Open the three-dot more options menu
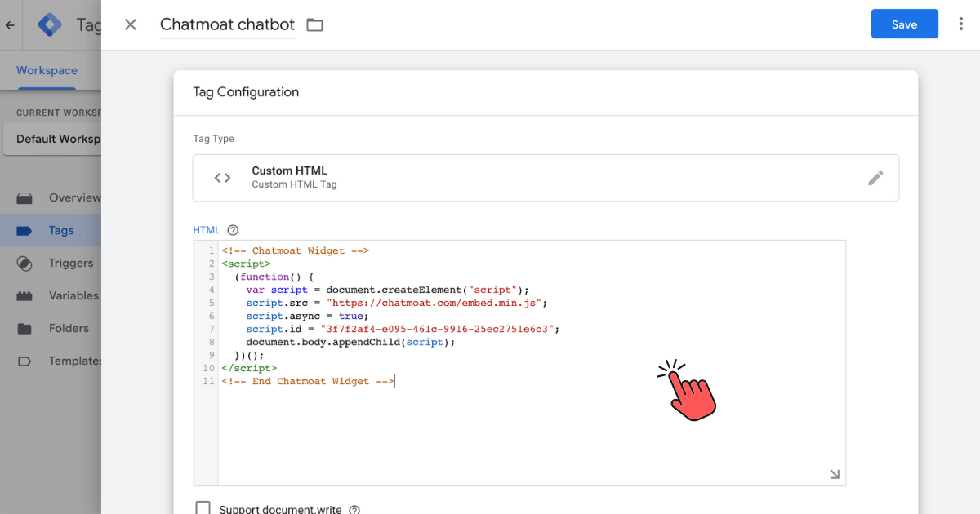 tap(960, 24)
